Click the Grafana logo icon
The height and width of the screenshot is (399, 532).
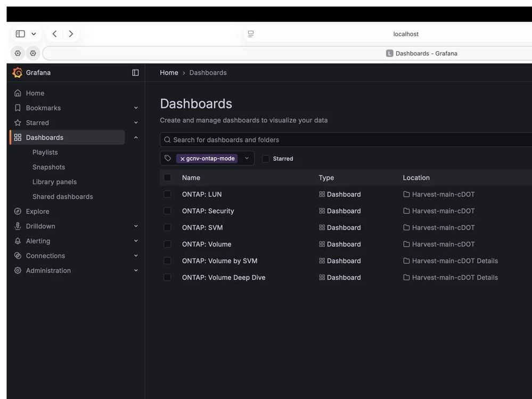tap(17, 72)
